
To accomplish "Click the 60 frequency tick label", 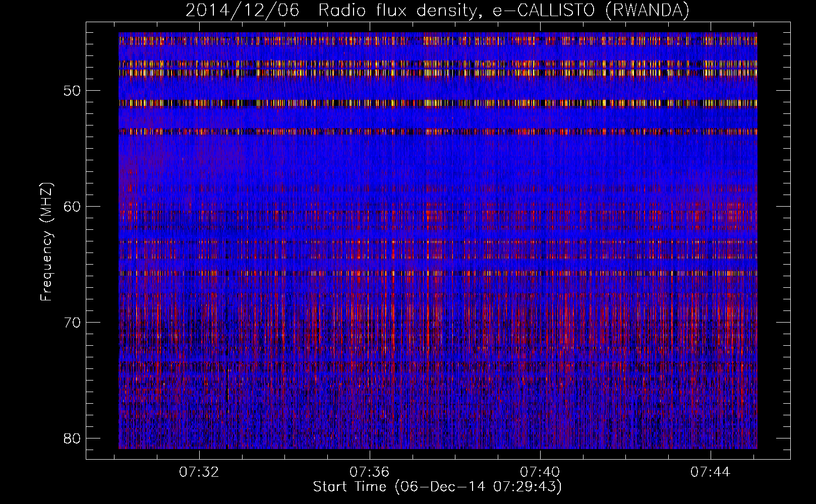I will [73, 207].
